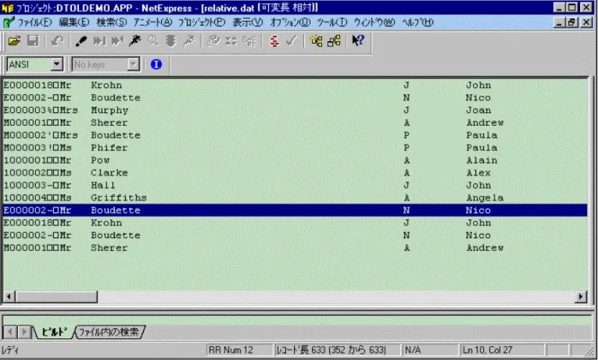Click the first name Joan
The height and width of the screenshot is (364, 598).
click(x=478, y=110)
